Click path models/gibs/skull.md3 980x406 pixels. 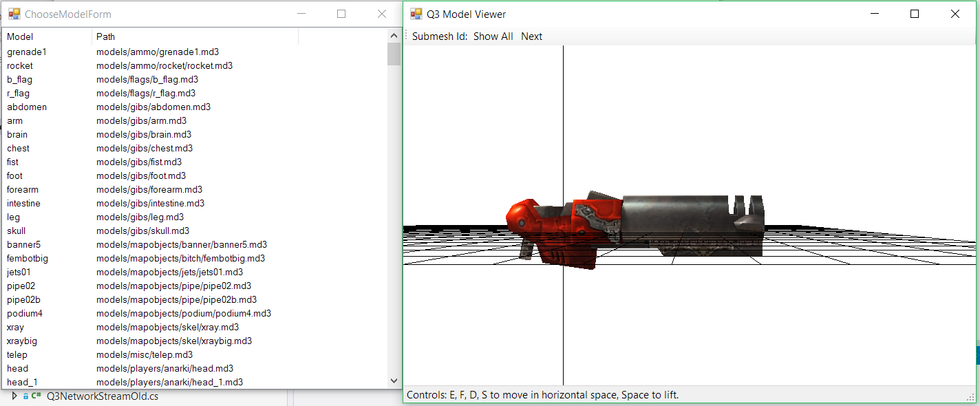pos(142,231)
